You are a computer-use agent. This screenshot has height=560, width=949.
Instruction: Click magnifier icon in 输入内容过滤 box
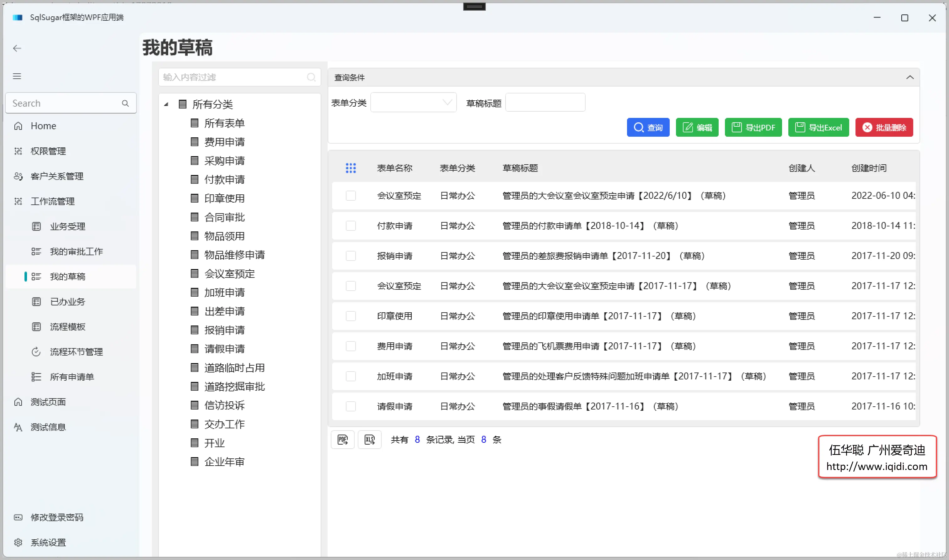coord(311,77)
